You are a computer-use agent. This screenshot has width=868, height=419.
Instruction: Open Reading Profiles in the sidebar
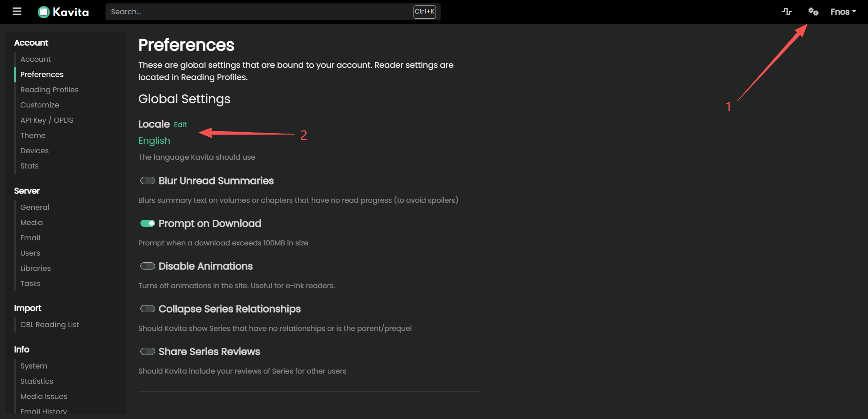tap(49, 89)
